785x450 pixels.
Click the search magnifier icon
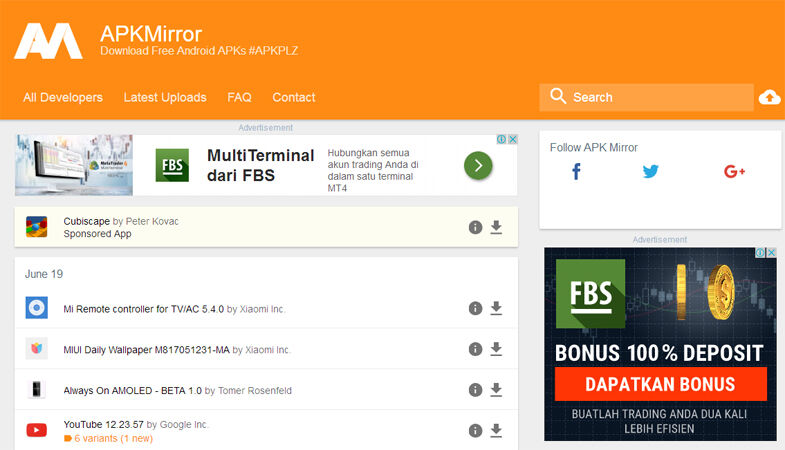558,96
